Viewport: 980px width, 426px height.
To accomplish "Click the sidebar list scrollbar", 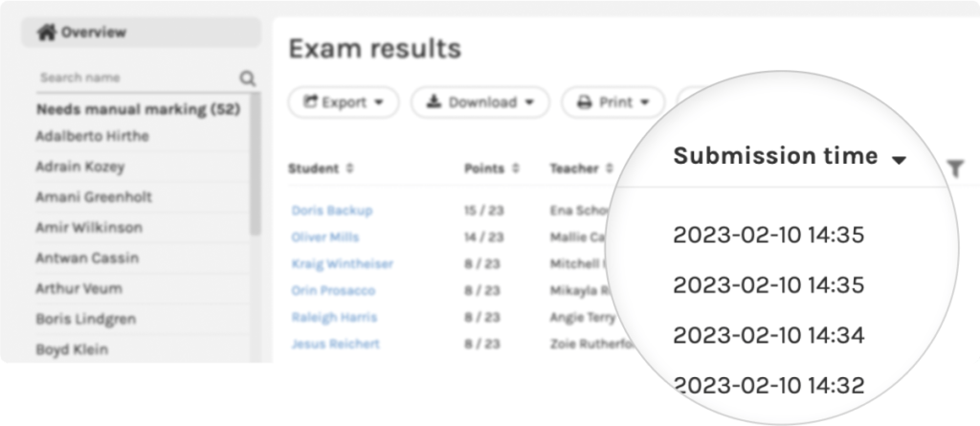I will click(255, 164).
